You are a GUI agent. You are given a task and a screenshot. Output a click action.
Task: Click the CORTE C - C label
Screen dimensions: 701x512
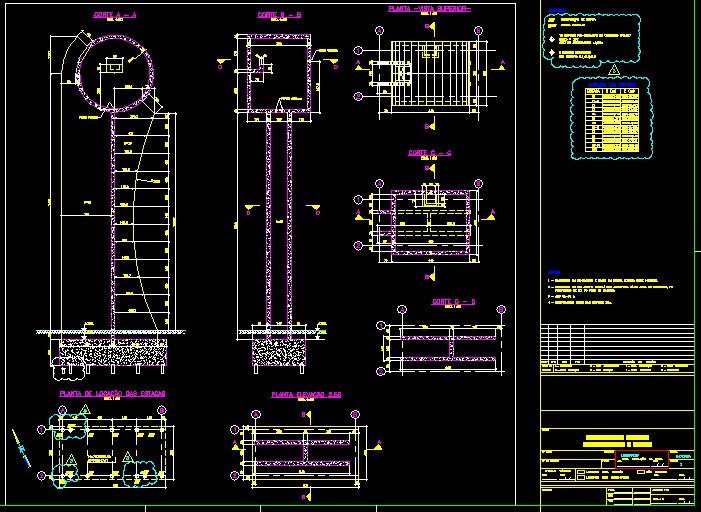click(429, 153)
